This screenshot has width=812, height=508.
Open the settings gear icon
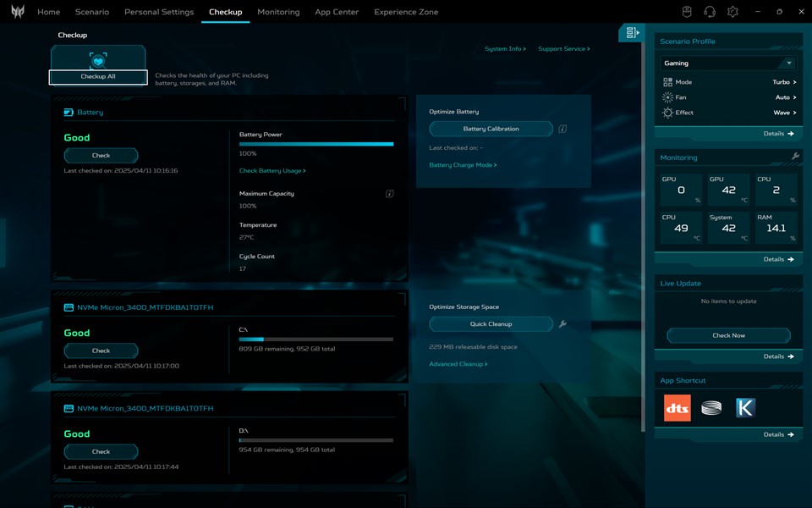point(732,12)
